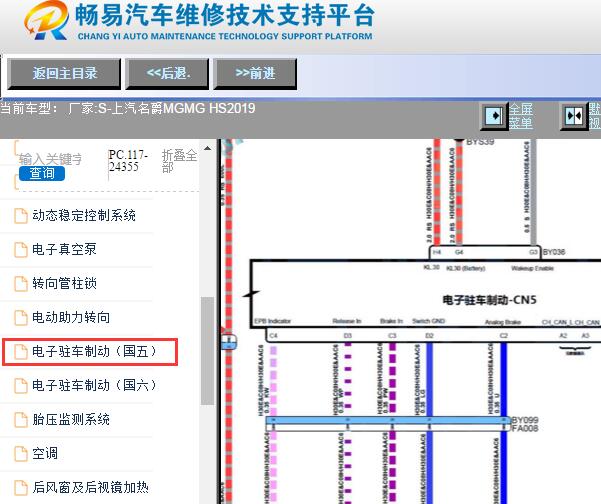Screen dimensions: 601x504
Task: Click the Chang Yi platform logo
Action: pyautogui.click(x=46, y=20)
